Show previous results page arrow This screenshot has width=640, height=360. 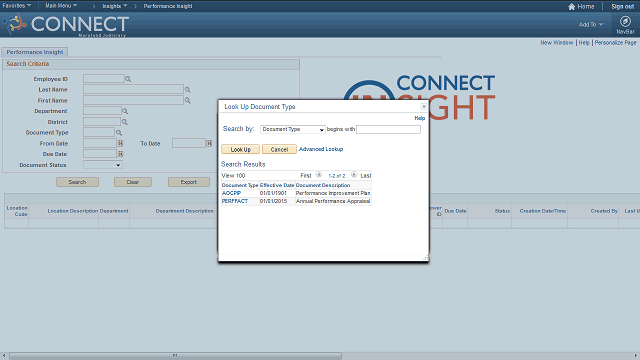(x=319, y=175)
